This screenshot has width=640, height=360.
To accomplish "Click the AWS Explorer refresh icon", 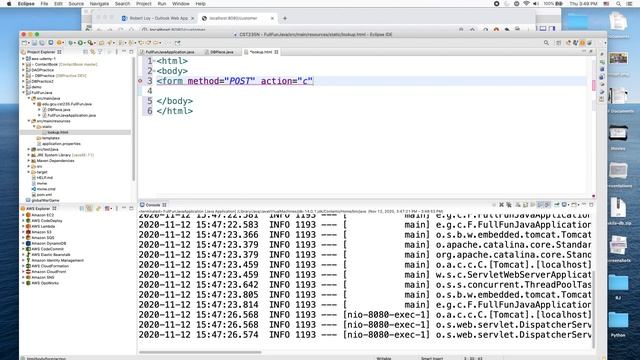I will (x=98, y=208).
